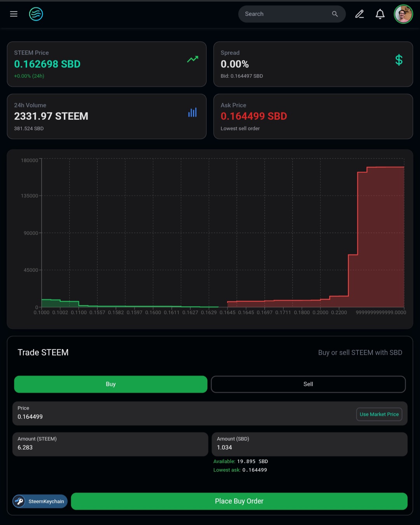
Task: Switch to the Buy tab
Action: pos(111,384)
